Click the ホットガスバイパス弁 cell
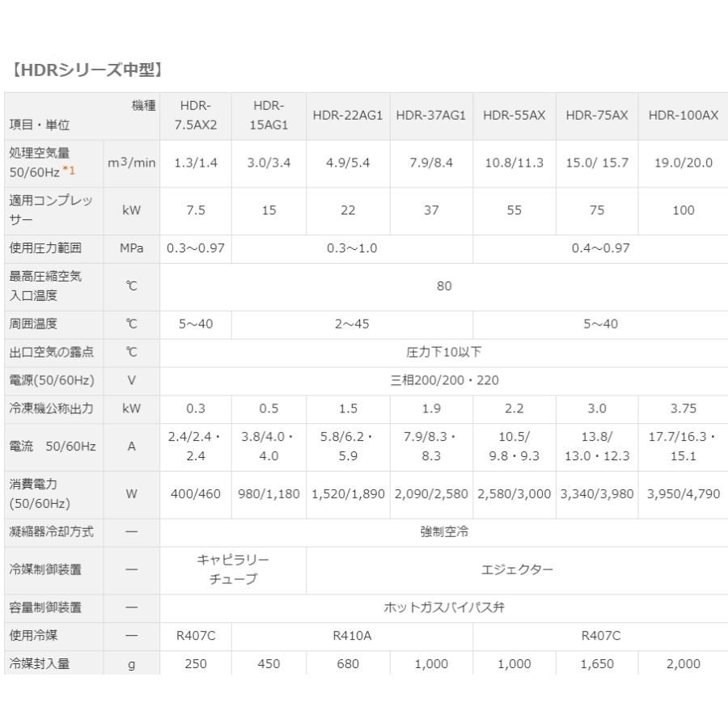The width and height of the screenshot is (728, 728). 444,607
